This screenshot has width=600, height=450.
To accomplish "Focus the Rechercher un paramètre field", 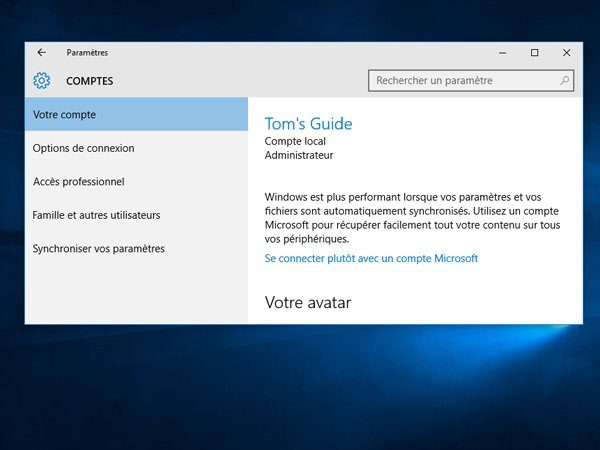I will 471,80.
